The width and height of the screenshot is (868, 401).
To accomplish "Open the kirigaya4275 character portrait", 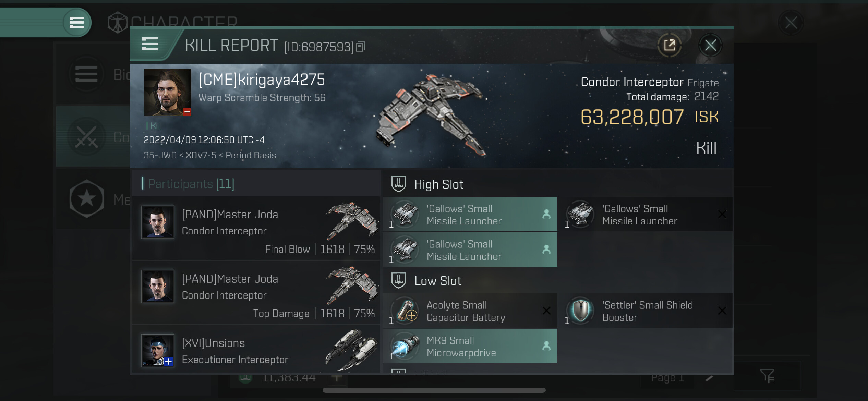I will click(168, 93).
